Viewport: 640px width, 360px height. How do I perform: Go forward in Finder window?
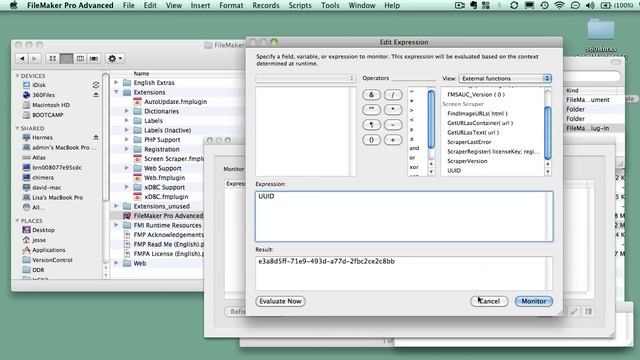[35, 58]
